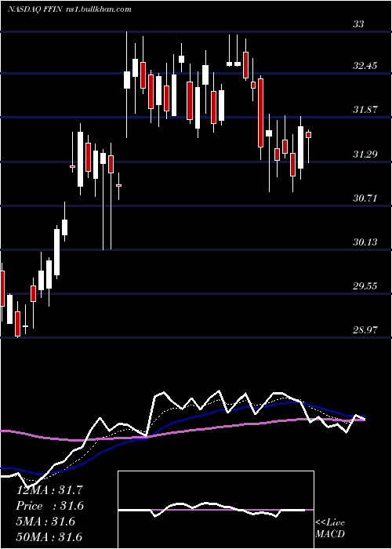392x549 pixels.
Task: Click inside the MACD inset chart
Action: (216, 510)
